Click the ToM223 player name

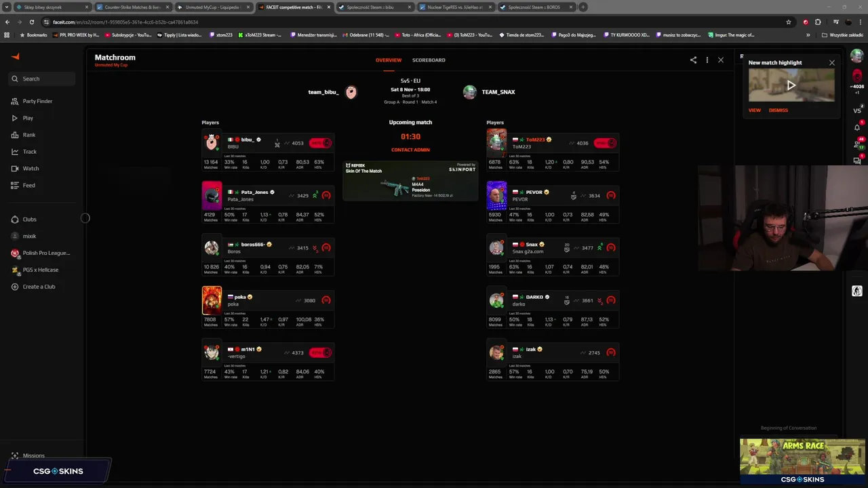pos(535,140)
